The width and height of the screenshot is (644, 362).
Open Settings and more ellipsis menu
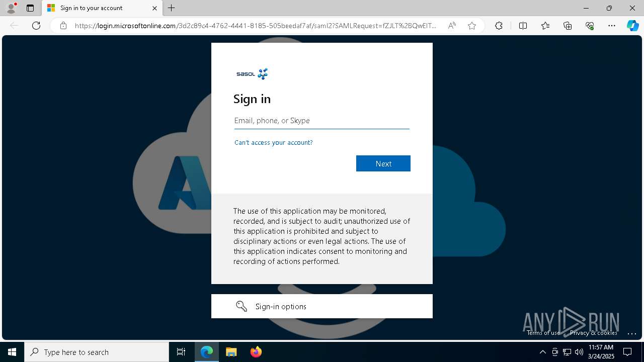click(x=612, y=26)
